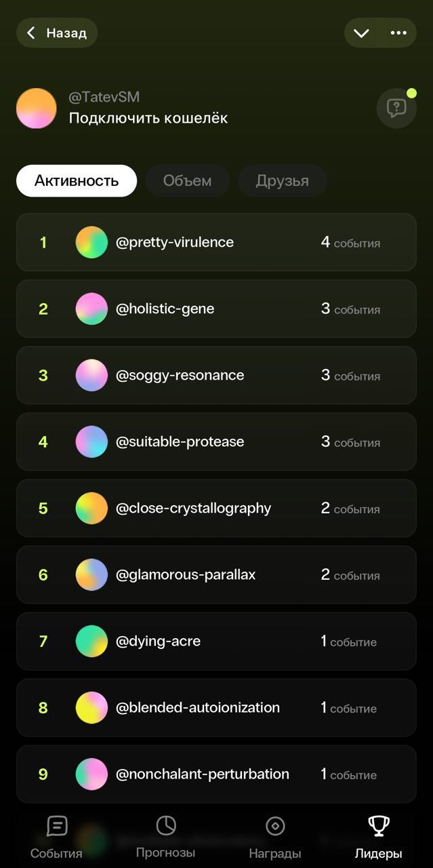Open the События chat icon in bottom navigation

56,826
